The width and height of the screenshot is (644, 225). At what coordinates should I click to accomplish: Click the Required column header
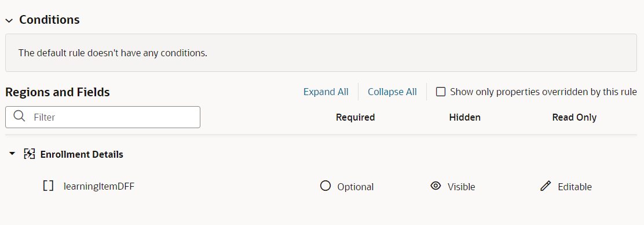[x=356, y=118]
